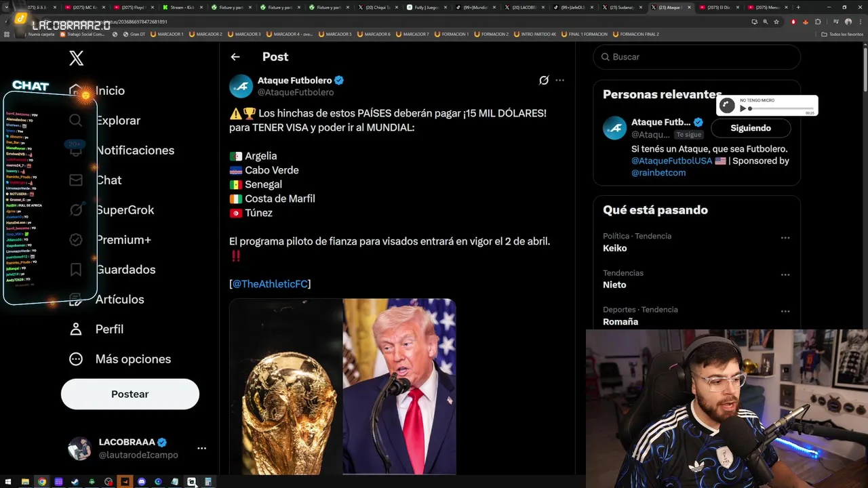The image size is (868, 488).
Task: Open Chat in the sidebar
Action: click(96, 180)
